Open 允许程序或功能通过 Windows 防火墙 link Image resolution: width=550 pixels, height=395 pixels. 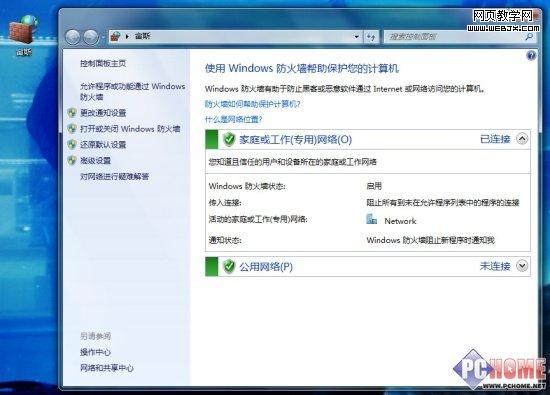click(x=133, y=91)
